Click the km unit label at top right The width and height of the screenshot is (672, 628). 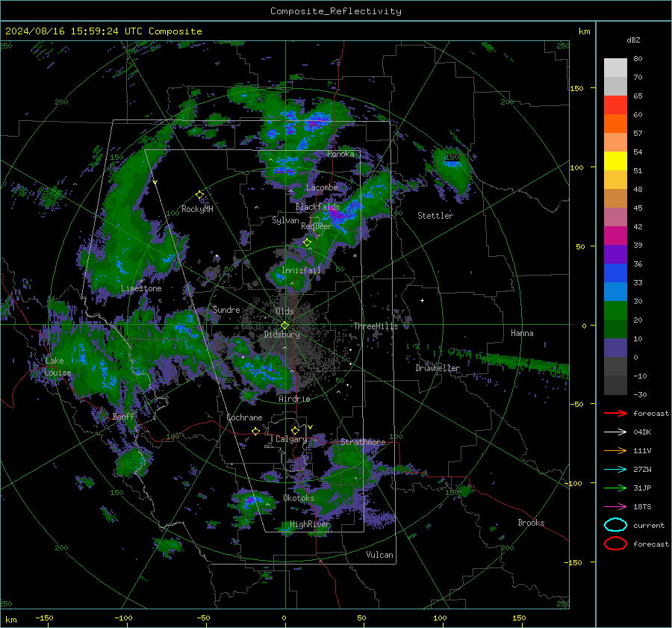(x=584, y=31)
